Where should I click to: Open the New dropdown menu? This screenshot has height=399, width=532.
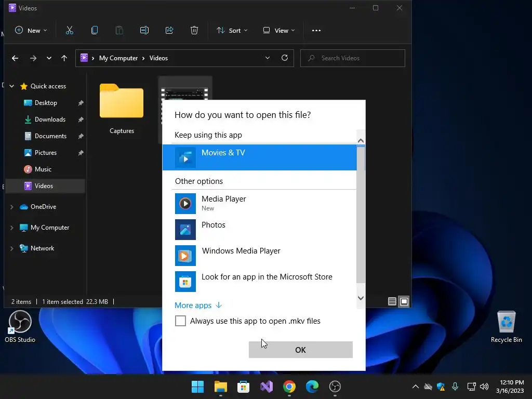(x=31, y=31)
